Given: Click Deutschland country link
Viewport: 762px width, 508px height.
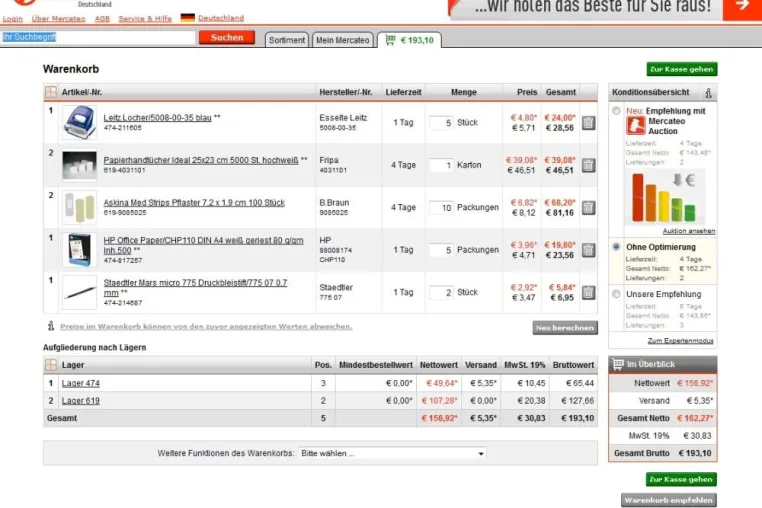Looking at the screenshot, I should tap(221, 18).
